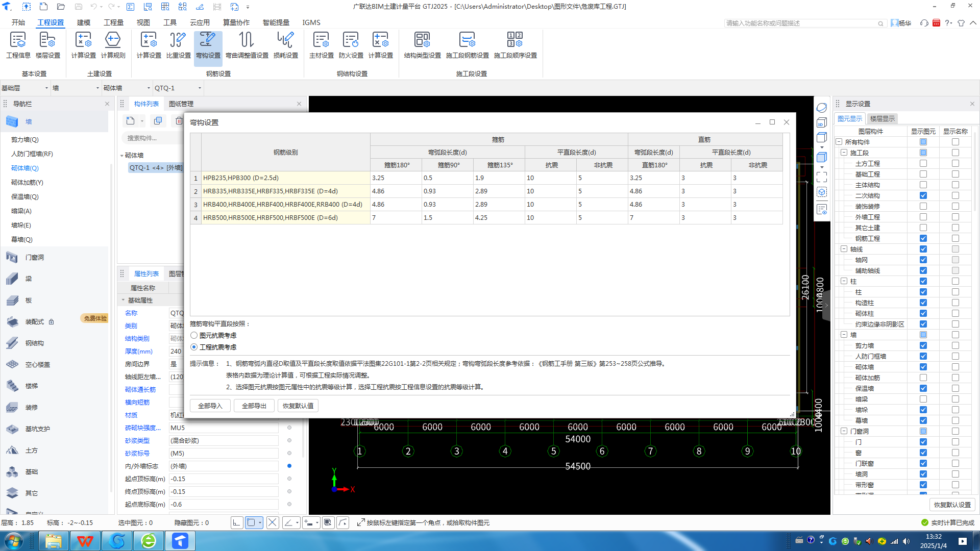Viewport: 980px width, 551px height.
Task: Open file explorer from the taskbar
Action: [54, 541]
